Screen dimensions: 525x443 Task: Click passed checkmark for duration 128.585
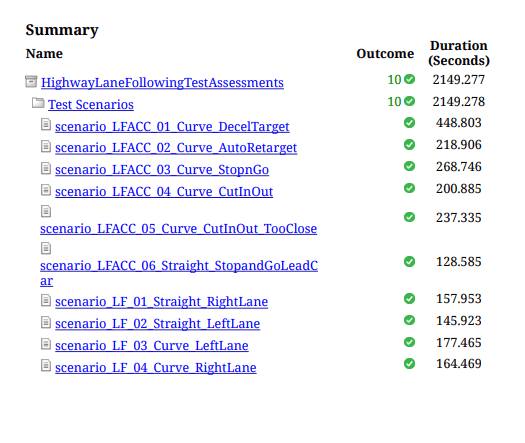(409, 262)
